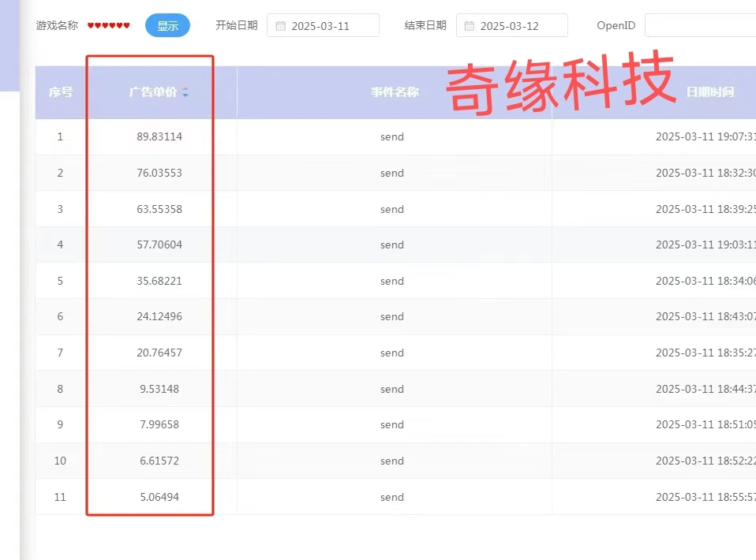Click the 日期时间 column header
This screenshot has width=756, height=560.
709,92
